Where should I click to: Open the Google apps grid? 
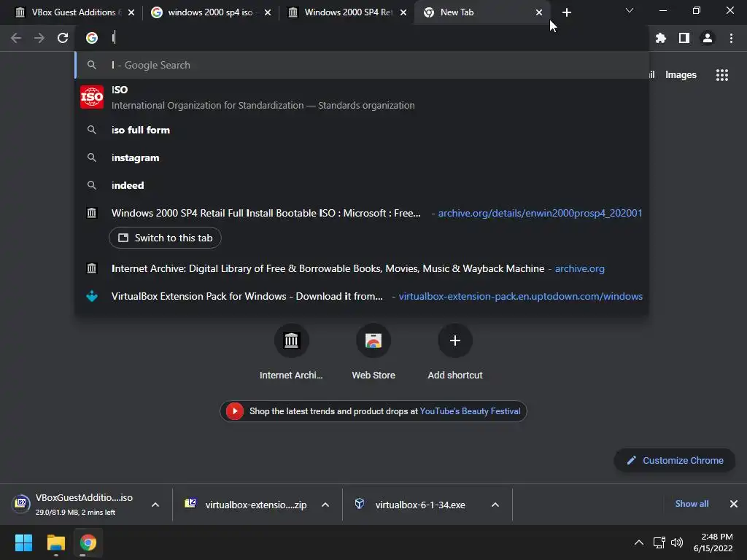pos(721,75)
